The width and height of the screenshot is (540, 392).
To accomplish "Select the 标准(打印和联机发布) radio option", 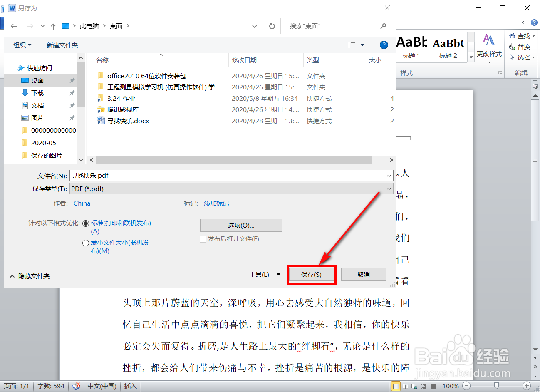I will click(86, 223).
